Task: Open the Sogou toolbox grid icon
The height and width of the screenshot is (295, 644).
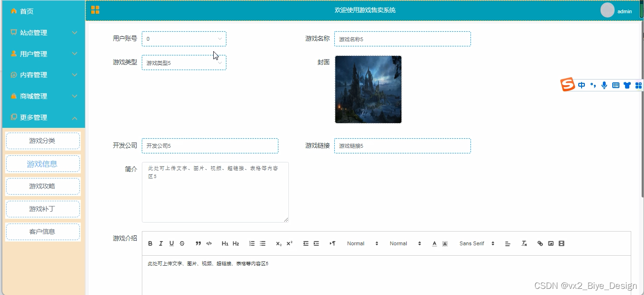Action: [x=638, y=85]
